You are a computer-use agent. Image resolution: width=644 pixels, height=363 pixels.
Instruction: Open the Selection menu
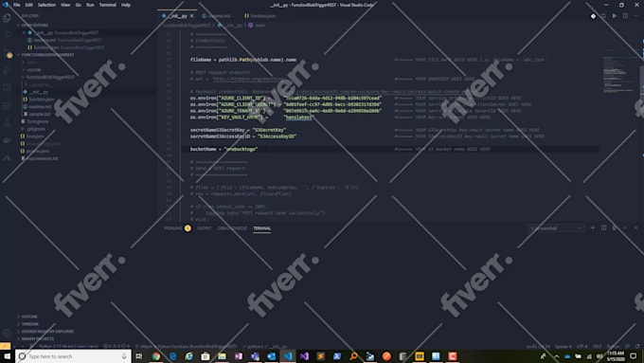pos(46,5)
